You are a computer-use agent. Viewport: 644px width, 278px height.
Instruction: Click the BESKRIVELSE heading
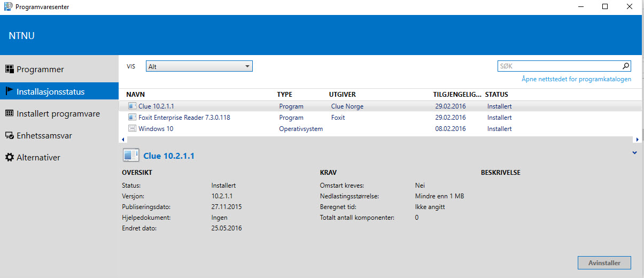(x=501, y=173)
